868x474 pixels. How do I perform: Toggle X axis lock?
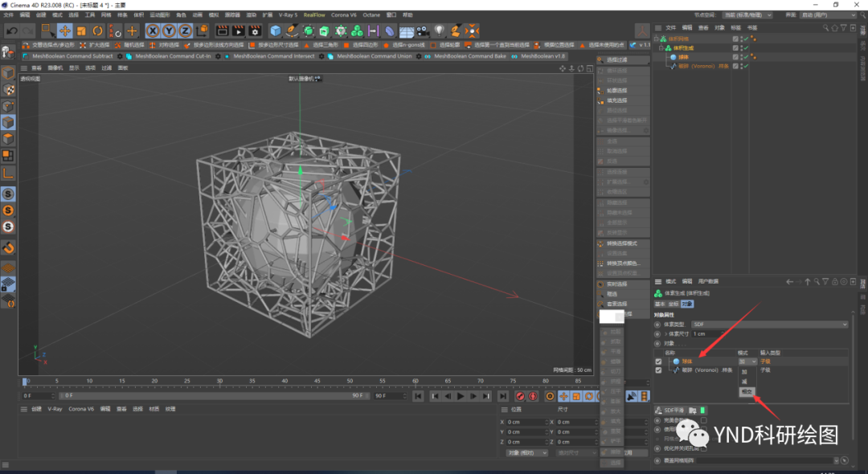tap(153, 31)
